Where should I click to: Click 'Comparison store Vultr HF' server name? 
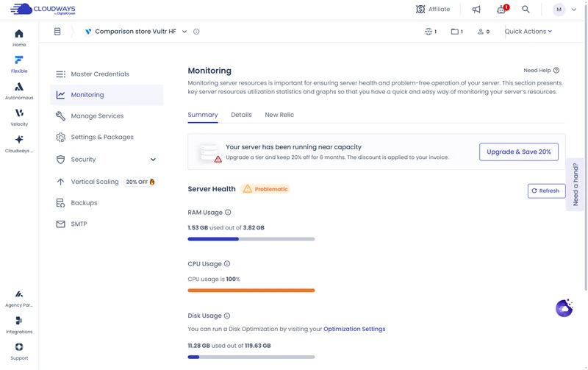[135, 32]
